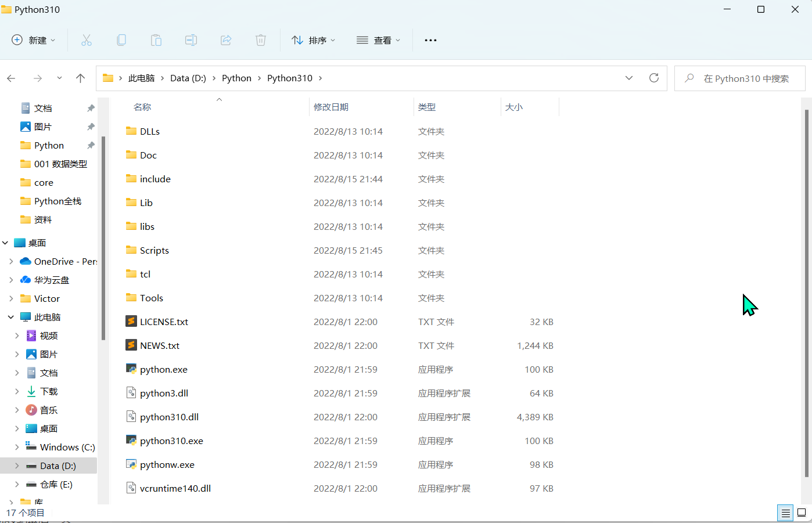Go forward with the right arrow

pos(38,78)
